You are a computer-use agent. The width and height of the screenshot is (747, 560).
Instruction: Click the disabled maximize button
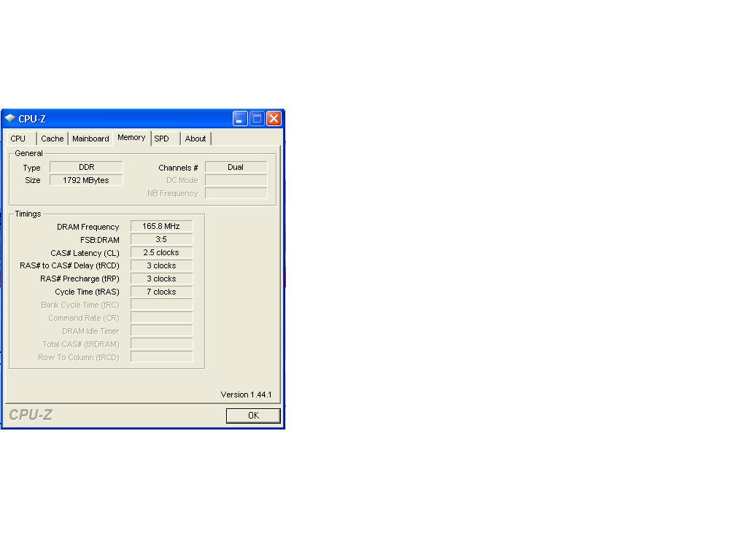(x=257, y=119)
